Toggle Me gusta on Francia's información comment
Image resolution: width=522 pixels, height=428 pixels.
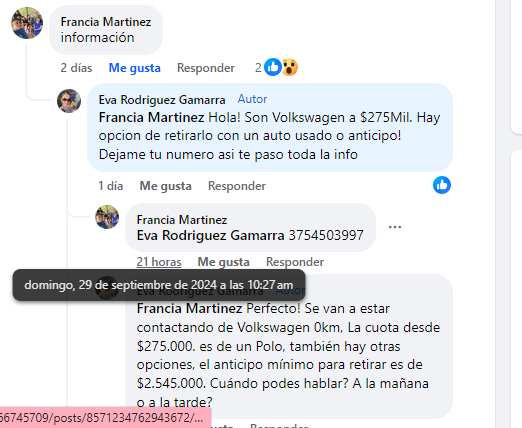(x=135, y=68)
